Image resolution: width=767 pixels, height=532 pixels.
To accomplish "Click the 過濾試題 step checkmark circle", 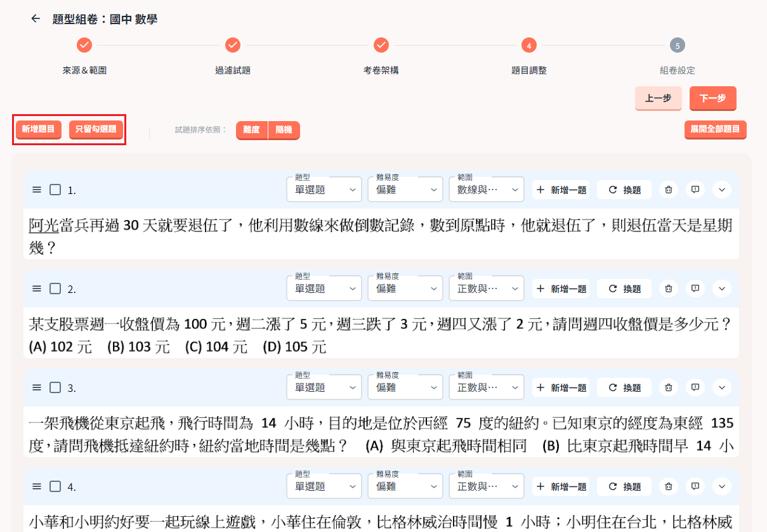I will 233,45.
